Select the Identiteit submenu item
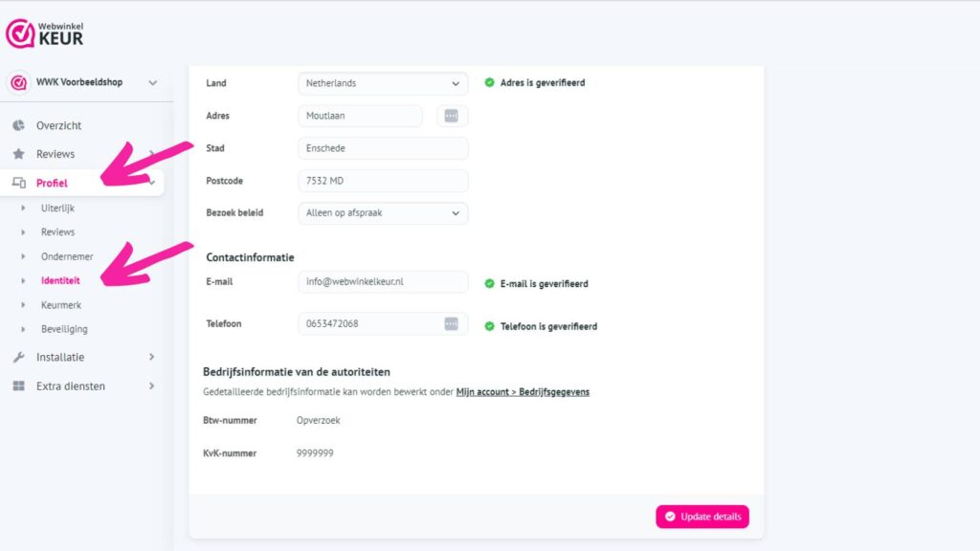 [60, 281]
